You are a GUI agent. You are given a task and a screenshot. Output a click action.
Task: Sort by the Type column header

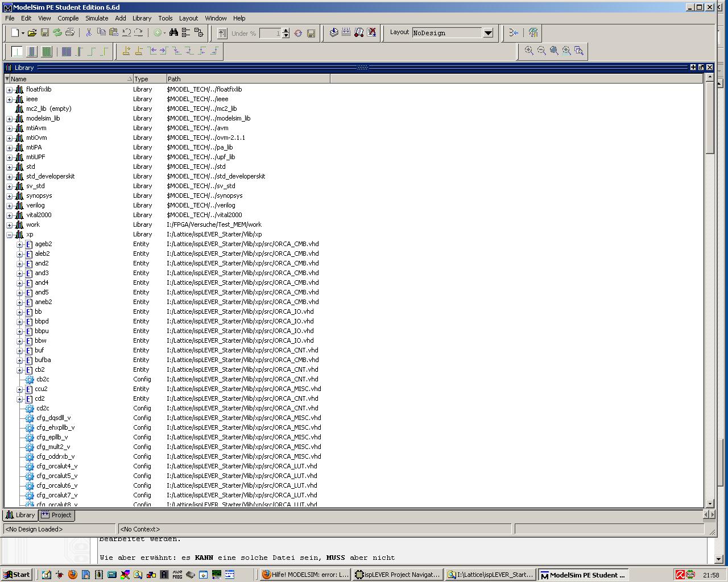coord(150,79)
